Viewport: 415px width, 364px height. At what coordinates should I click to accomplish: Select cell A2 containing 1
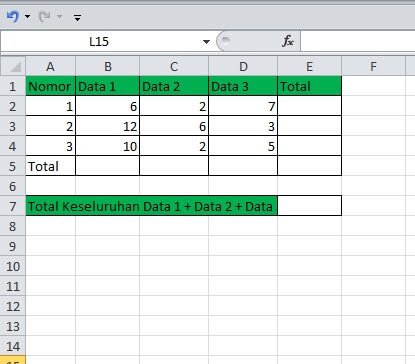pyautogui.click(x=51, y=106)
